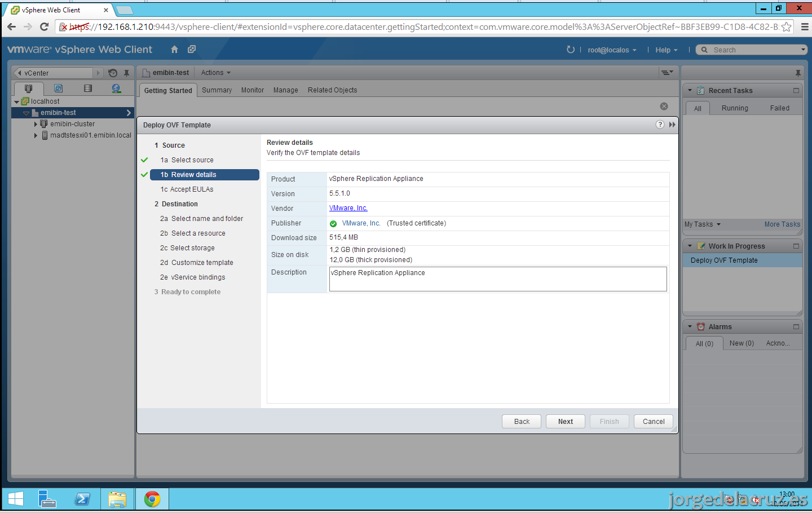Expand the emibin-cluster node
This screenshot has height=513, width=812.
point(36,124)
